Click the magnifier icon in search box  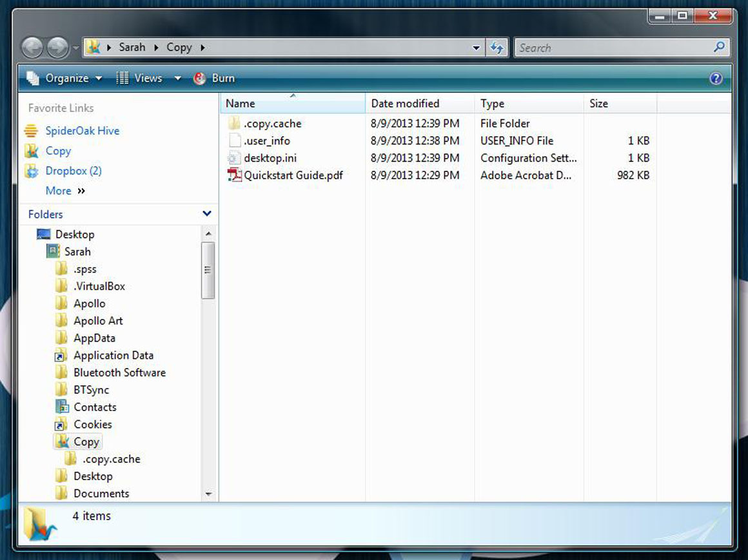click(720, 47)
